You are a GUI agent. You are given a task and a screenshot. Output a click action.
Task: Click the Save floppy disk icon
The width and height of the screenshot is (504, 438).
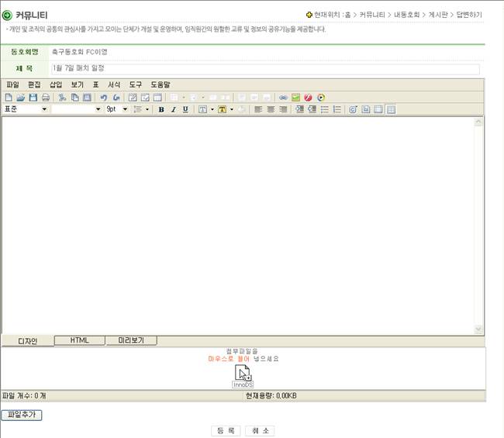(33, 98)
